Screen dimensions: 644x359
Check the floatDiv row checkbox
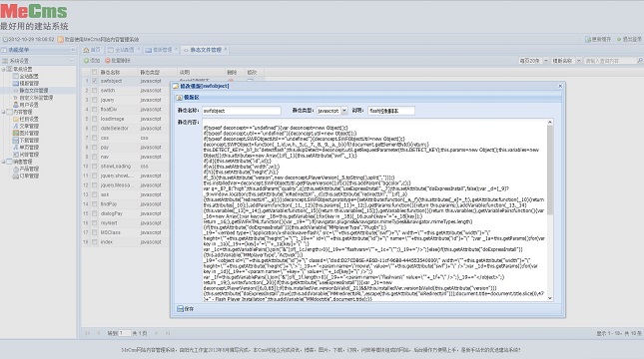tap(95, 109)
